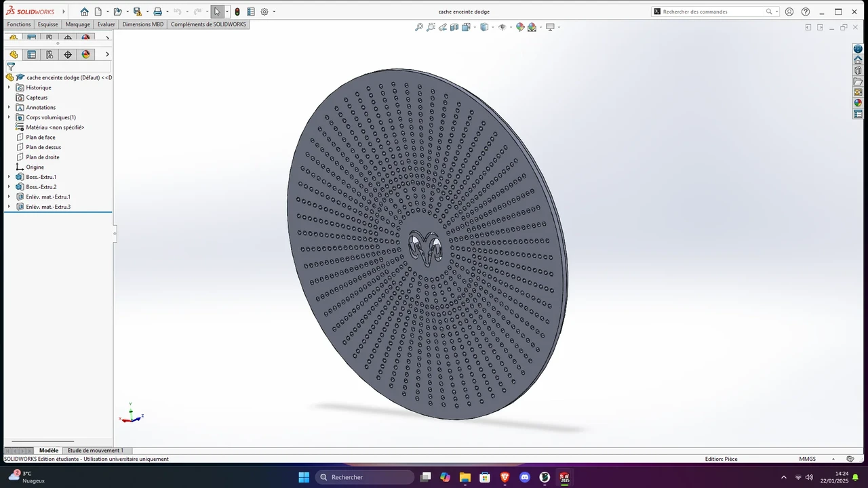Click Matériau <non spécifié> item

55,127
